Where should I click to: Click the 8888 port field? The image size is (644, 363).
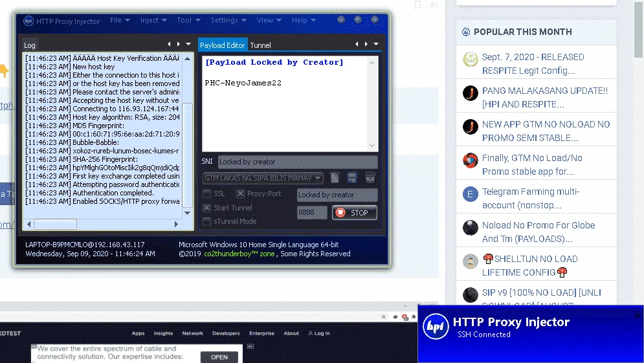tap(312, 212)
